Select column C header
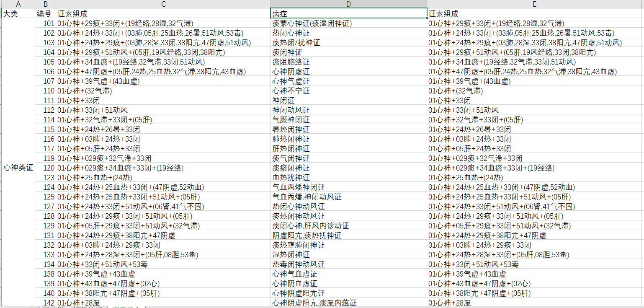Viewport: 644px width, 308px height. tap(163, 4)
